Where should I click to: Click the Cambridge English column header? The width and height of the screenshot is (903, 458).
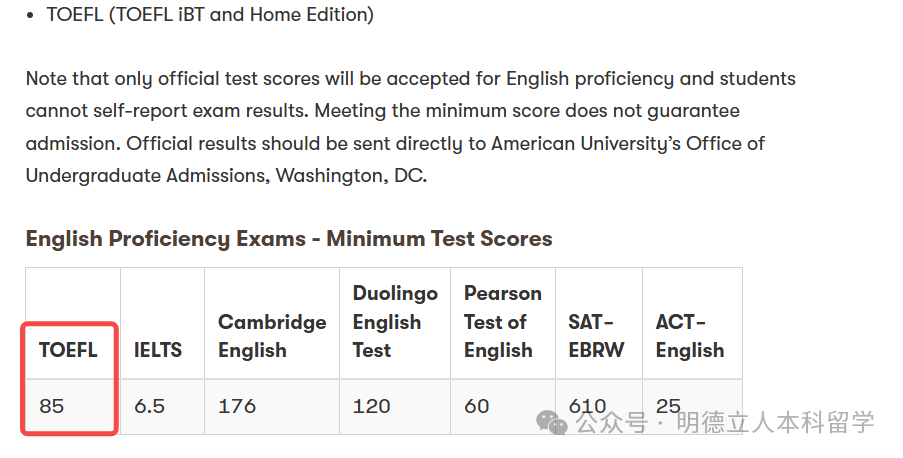tap(272, 336)
